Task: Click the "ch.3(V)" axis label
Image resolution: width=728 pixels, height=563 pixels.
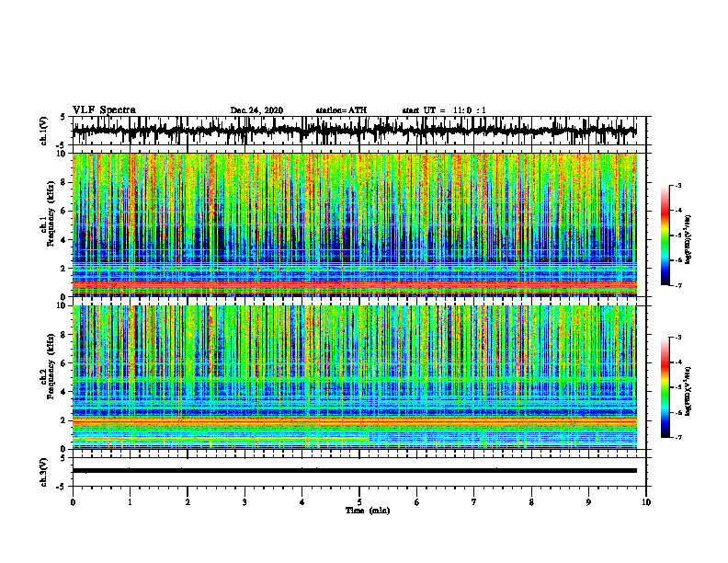Action: click(44, 472)
